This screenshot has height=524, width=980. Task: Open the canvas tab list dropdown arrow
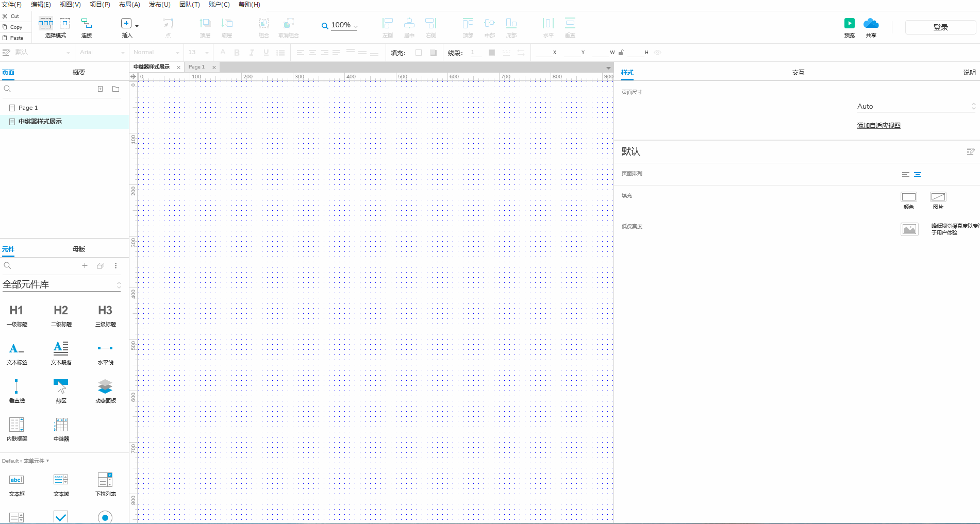tap(608, 67)
